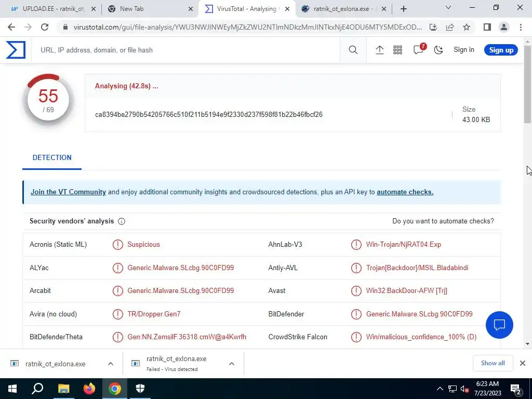This screenshot has height=399, width=532.
Task: Click Do you want to automate checks?
Action: click(x=443, y=221)
